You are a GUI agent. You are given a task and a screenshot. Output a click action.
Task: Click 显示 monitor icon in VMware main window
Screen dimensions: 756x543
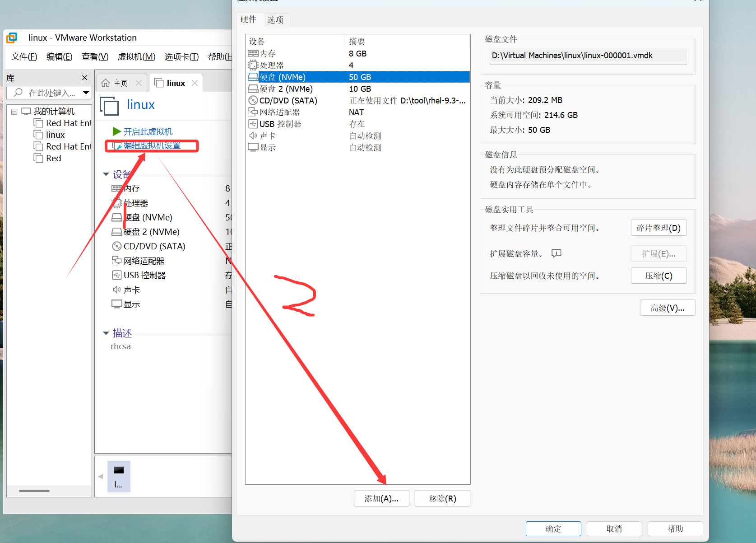116,304
